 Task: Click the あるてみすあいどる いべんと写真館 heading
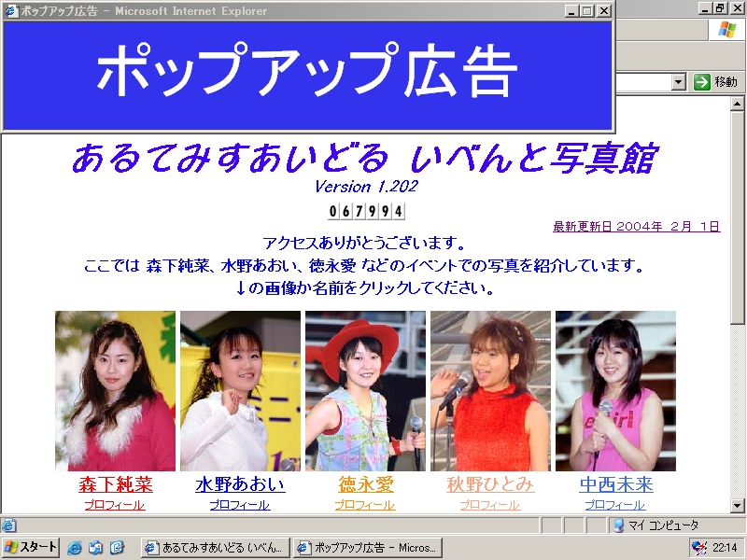[x=365, y=159]
